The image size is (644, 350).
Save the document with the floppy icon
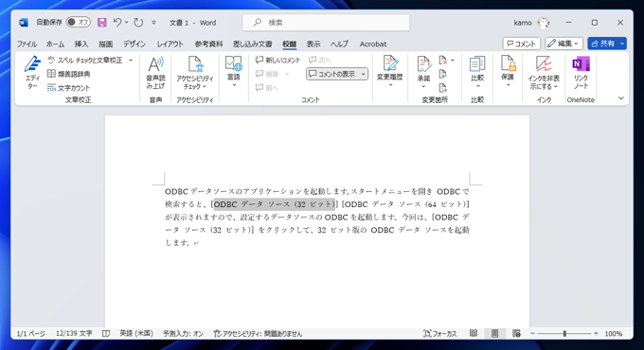point(102,23)
